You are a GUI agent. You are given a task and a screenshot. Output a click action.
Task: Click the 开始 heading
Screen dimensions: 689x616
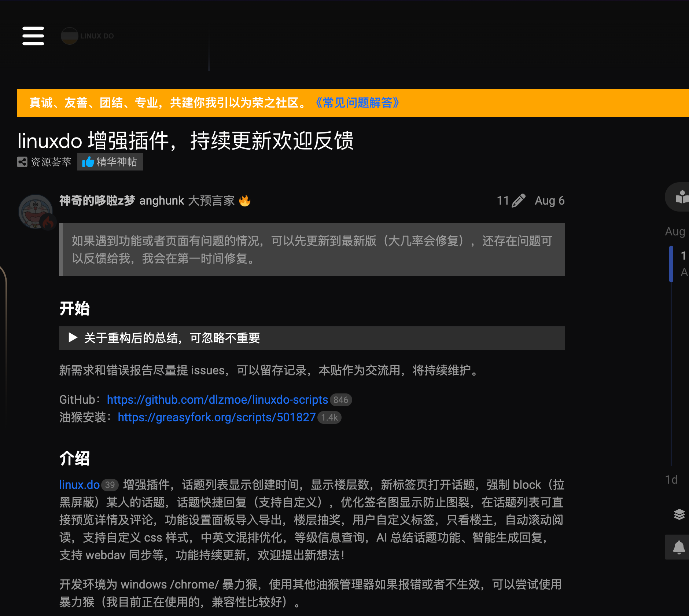point(74,308)
